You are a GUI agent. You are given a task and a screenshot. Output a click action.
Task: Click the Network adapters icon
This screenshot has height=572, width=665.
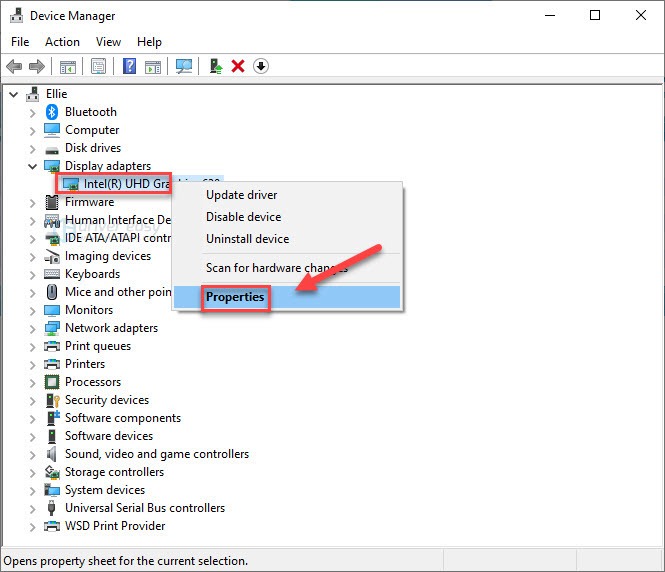(x=52, y=328)
